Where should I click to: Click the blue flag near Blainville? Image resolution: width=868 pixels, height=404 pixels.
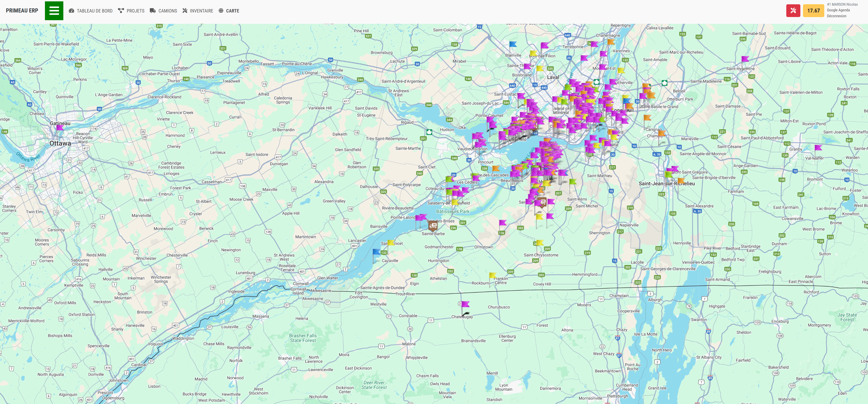click(x=513, y=44)
